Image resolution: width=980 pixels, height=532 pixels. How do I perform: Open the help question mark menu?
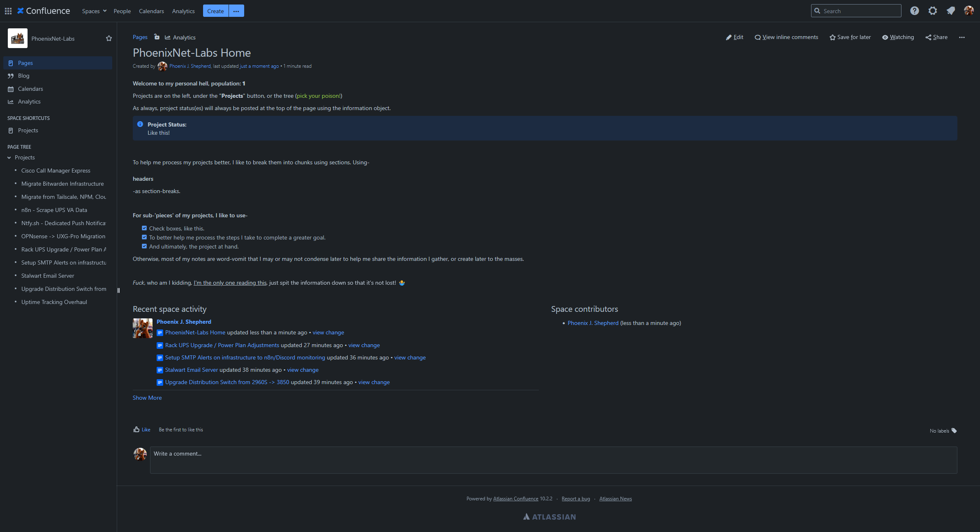point(914,11)
